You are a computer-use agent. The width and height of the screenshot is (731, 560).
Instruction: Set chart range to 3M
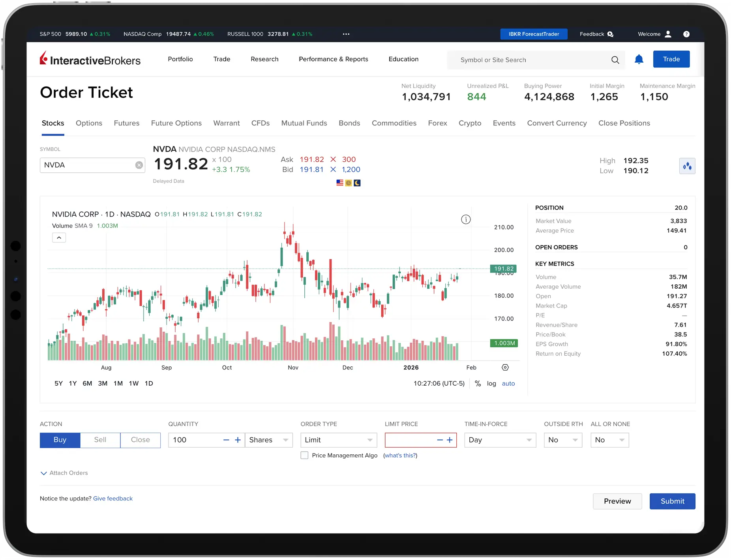pyautogui.click(x=103, y=384)
